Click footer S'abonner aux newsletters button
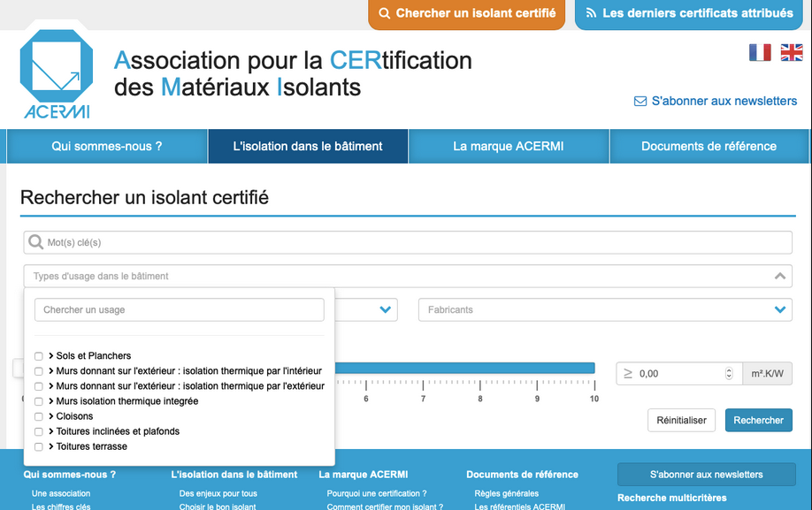Viewport: 812px width, 510px height. coord(707,475)
